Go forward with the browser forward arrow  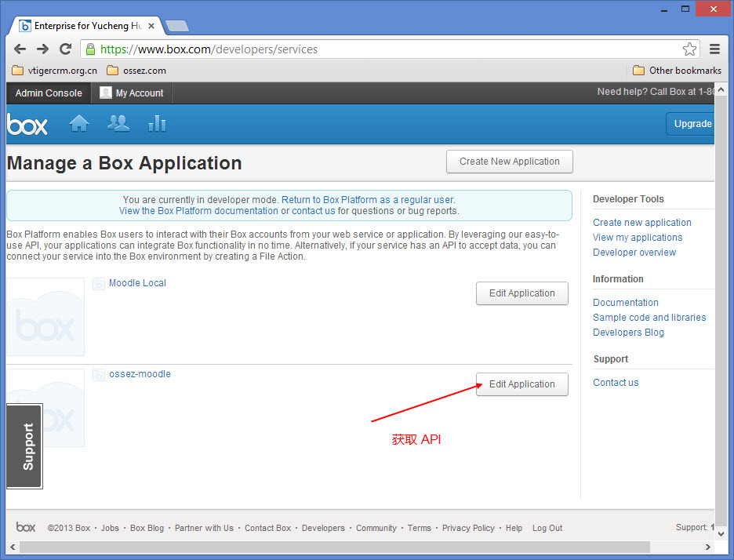pos(42,49)
